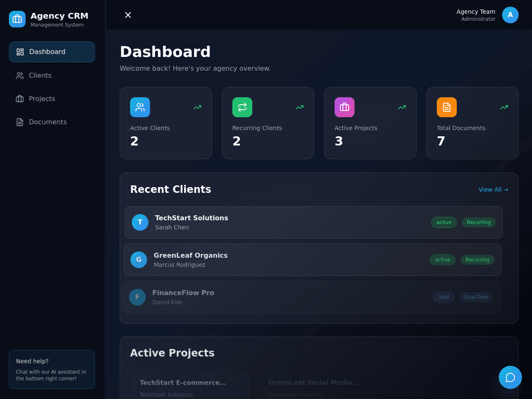The height and width of the screenshot is (399, 532).
Task: Click the trend arrow on Active Clients card
Action: (x=197, y=107)
